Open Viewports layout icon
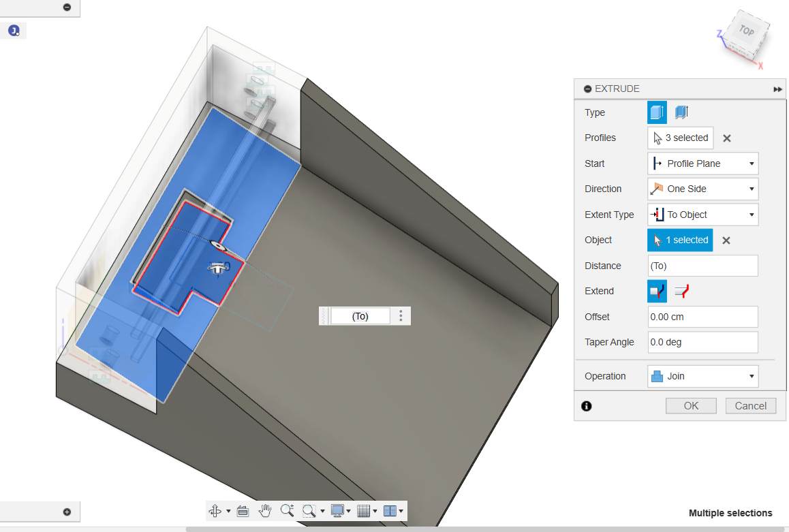 (x=390, y=511)
